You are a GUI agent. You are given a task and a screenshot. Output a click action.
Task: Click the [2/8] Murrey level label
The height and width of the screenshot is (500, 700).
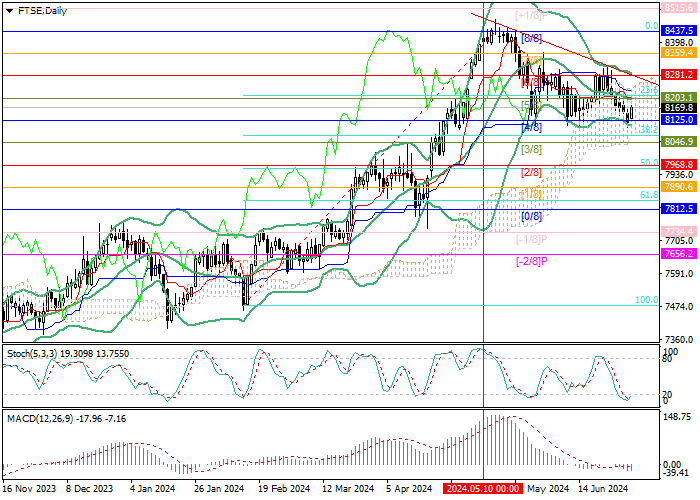[x=532, y=172]
